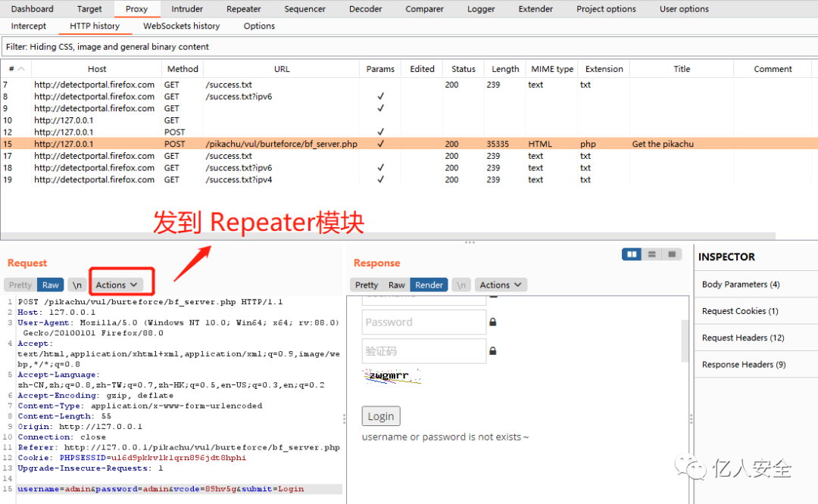The width and height of the screenshot is (818, 504).
Task: Toggle the response \n newline display button
Action: (461, 285)
